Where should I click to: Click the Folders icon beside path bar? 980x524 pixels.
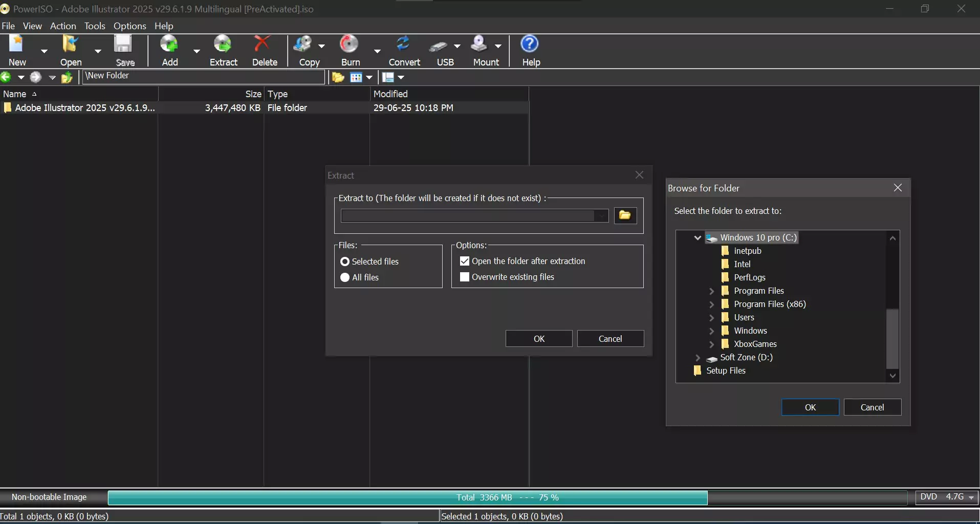click(338, 77)
